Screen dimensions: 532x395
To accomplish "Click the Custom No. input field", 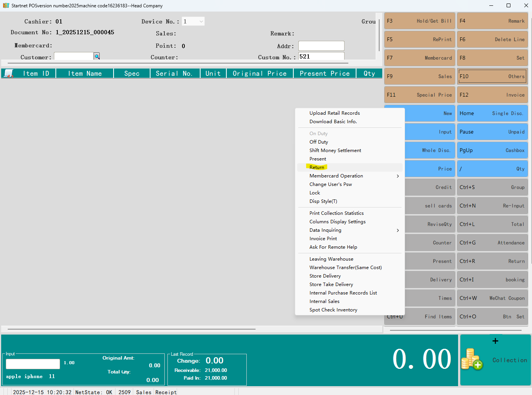I will click(321, 57).
